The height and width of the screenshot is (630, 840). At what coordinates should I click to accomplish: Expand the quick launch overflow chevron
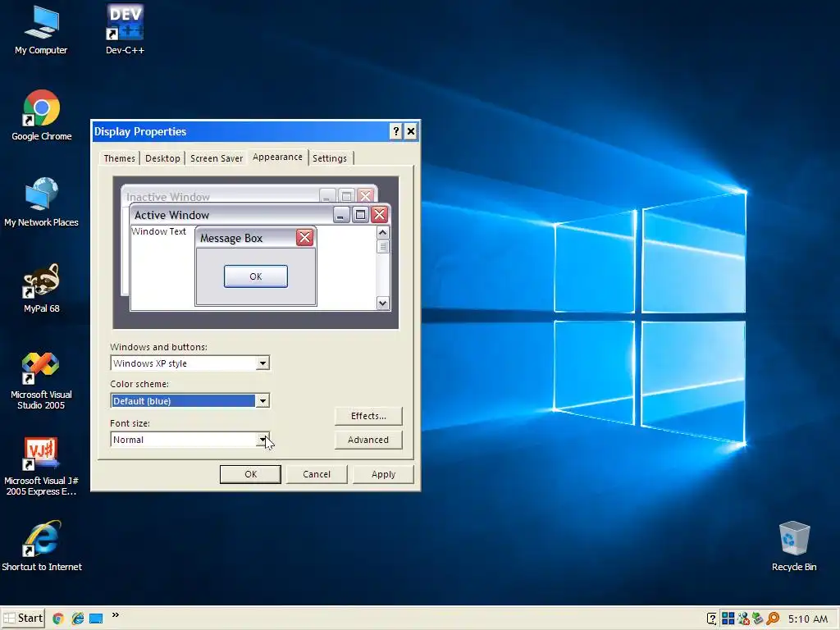point(115,615)
